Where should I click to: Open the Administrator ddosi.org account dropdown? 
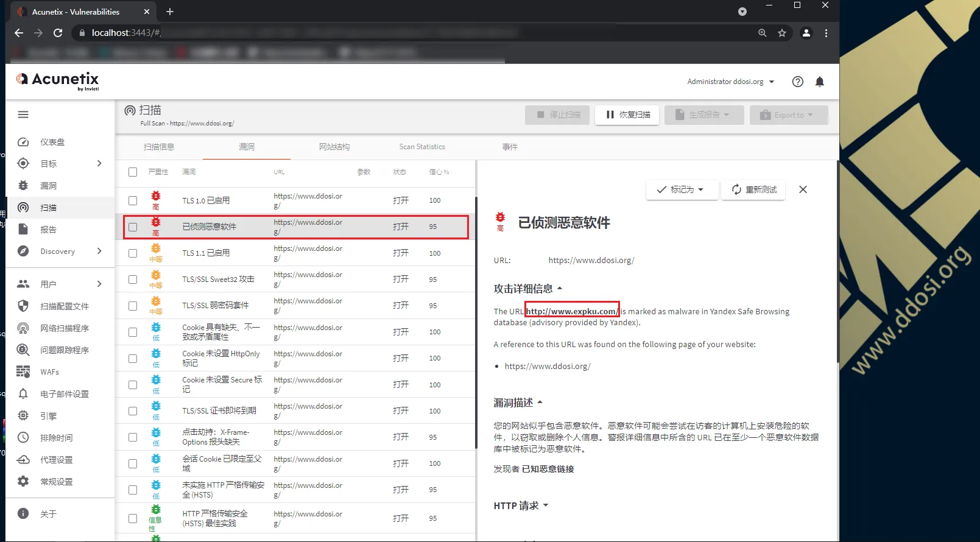click(731, 82)
